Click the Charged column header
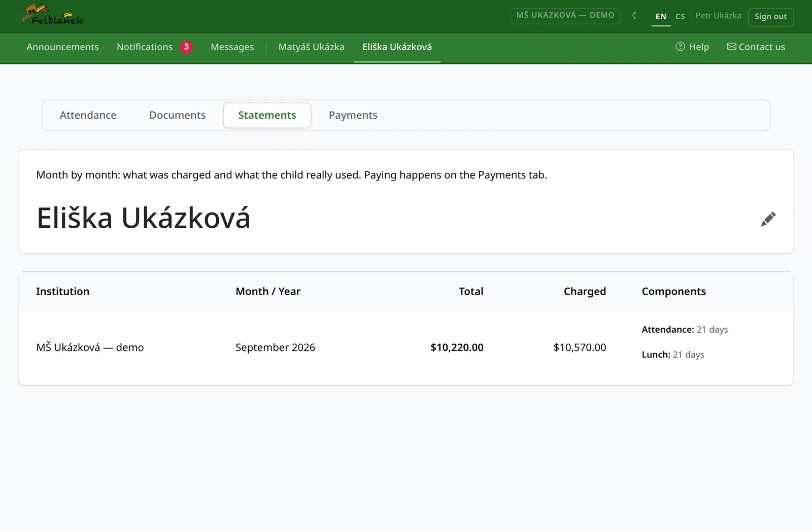This screenshot has width=812, height=531. (585, 291)
